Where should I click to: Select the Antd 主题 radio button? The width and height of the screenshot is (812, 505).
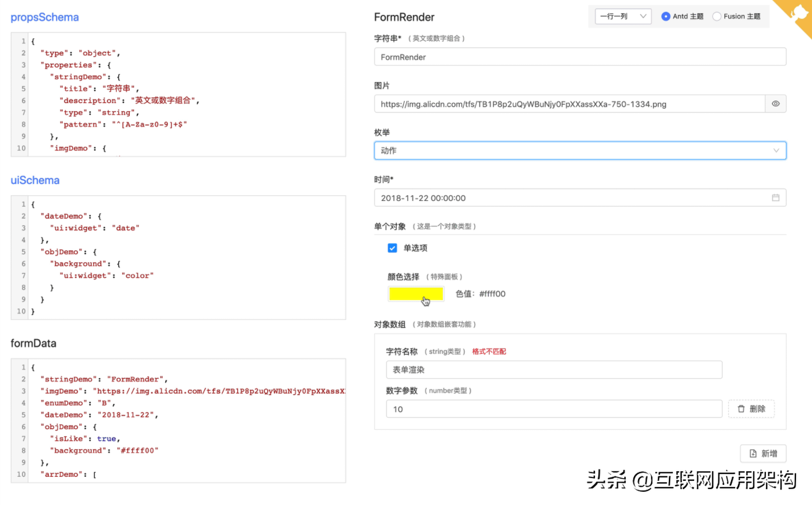pos(666,17)
